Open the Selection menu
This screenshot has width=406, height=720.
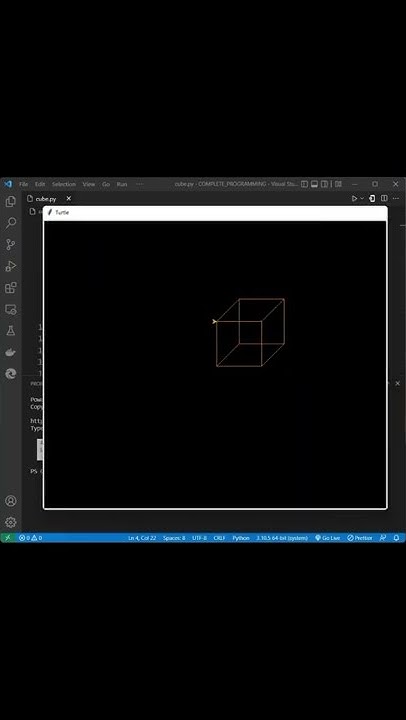pos(63,184)
